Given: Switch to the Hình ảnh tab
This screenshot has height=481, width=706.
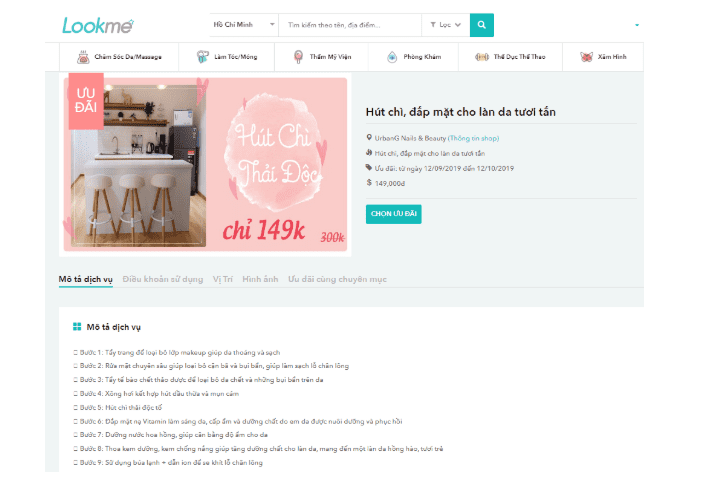Looking at the screenshot, I should (260, 279).
